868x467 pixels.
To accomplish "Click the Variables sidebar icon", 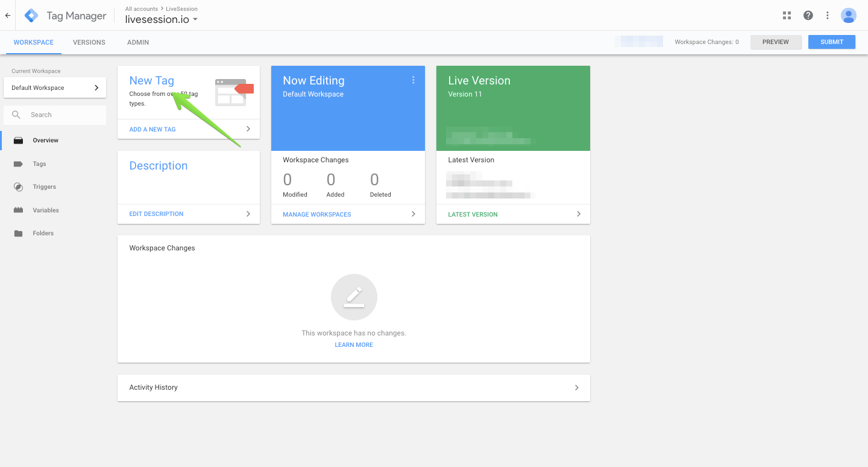I will pyautogui.click(x=19, y=211).
